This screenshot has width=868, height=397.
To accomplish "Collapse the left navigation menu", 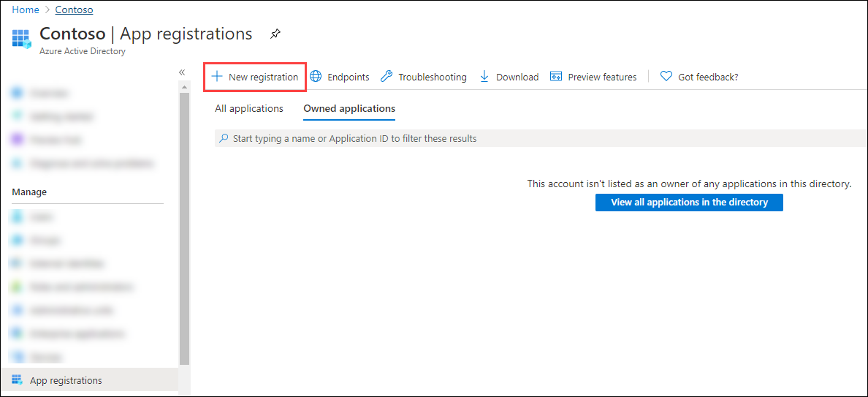I will 182,72.
